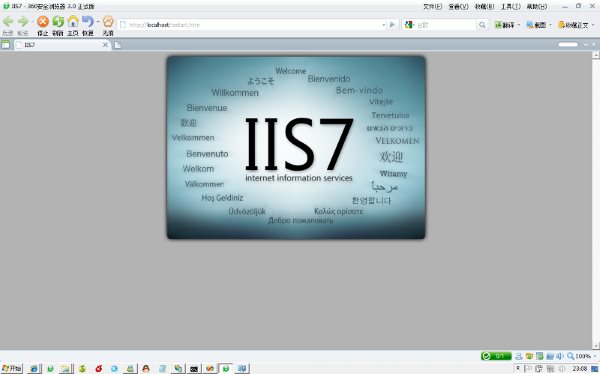The image size is (600, 374).
Task: Click the IIS7 welcome image
Action: coord(296,147)
